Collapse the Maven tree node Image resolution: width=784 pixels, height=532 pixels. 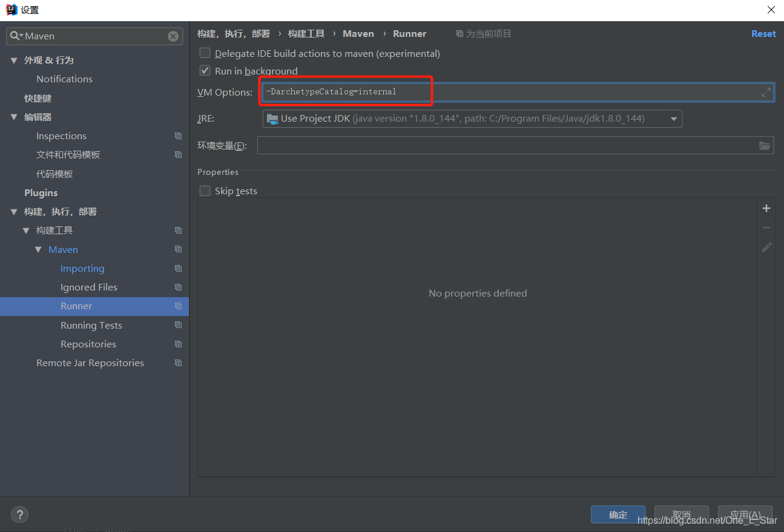click(x=38, y=249)
